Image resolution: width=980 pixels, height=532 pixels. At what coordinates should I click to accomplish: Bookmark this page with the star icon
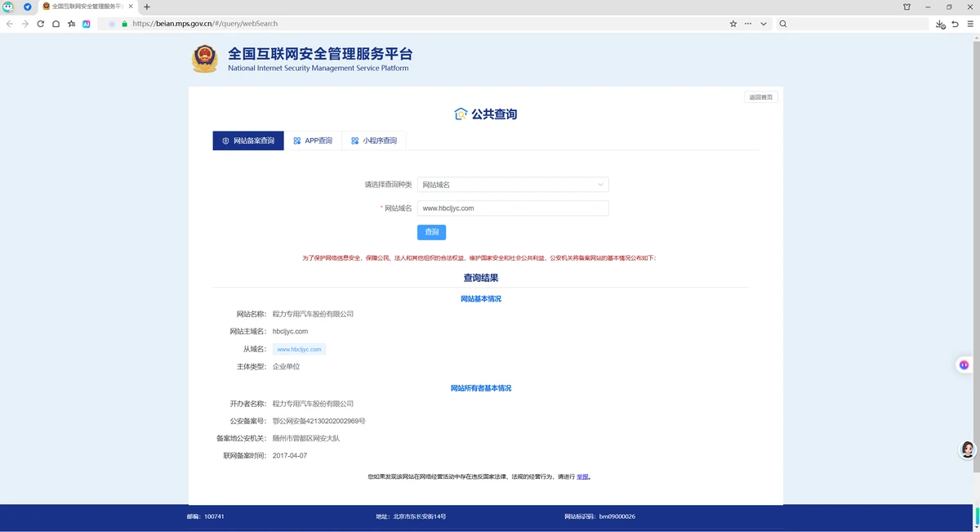pos(733,24)
